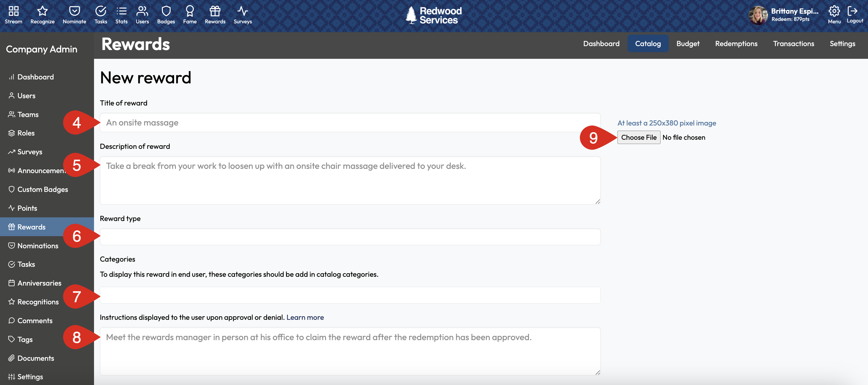Screen dimensions: 868x385
Task: Open the Nominate page
Action: (74, 14)
